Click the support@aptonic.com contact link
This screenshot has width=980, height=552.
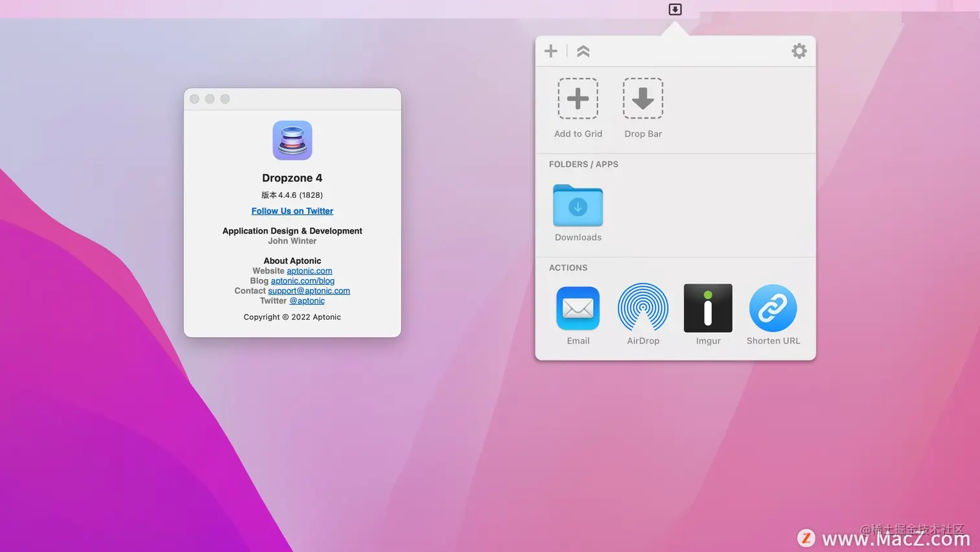(x=309, y=291)
